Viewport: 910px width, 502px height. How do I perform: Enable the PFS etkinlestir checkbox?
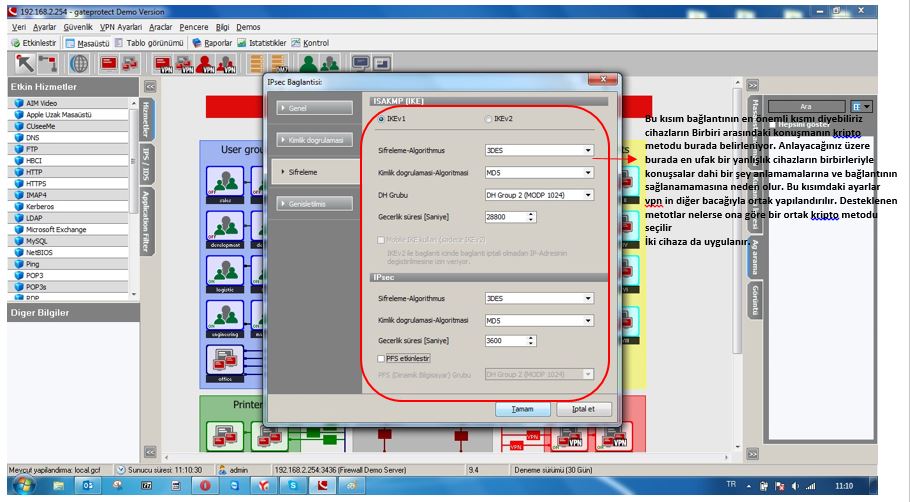(x=381, y=357)
